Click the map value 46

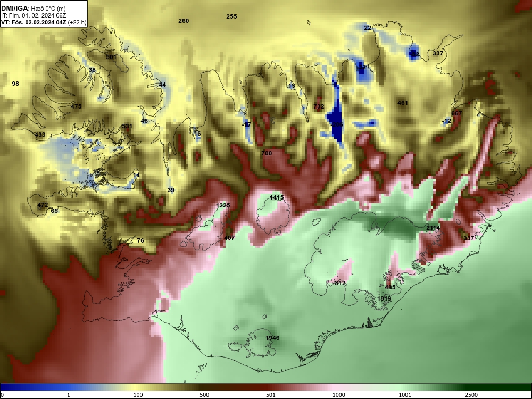tap(144, 121)
